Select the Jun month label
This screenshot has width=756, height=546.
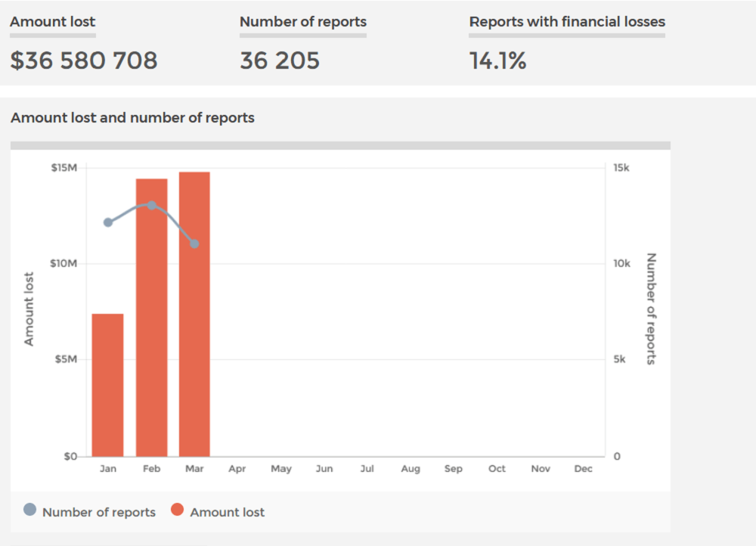tap(324, 469)
